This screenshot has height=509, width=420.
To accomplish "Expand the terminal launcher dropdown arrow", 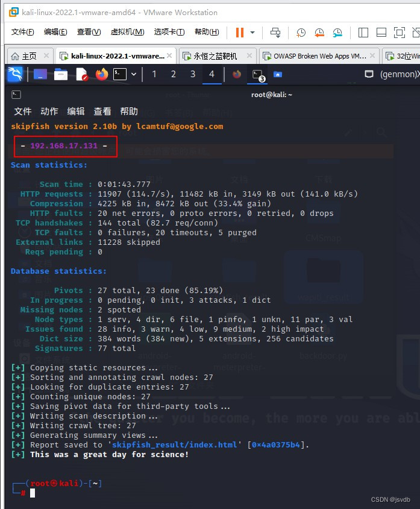I will pos(134,74).
